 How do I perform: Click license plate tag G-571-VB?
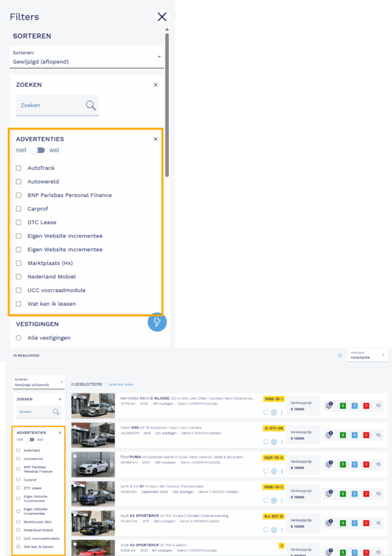[274, 429]
